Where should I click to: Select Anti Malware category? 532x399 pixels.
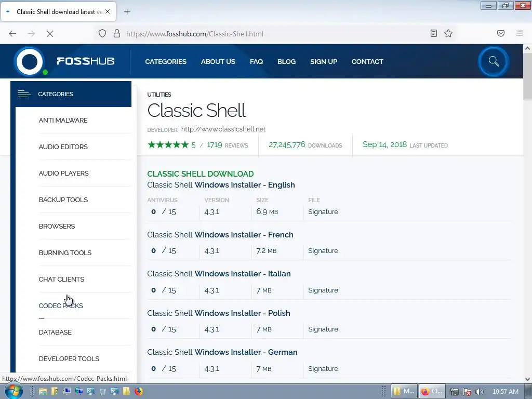[x=63, y=121]
